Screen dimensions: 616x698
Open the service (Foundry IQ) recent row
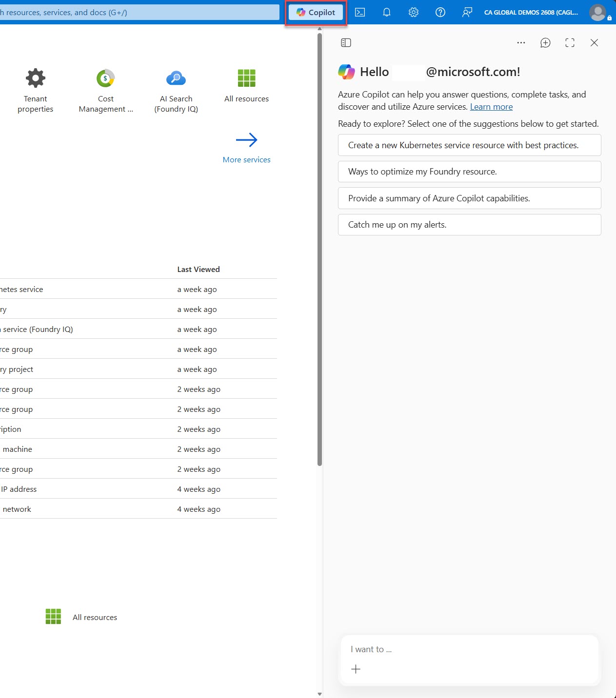139,329
